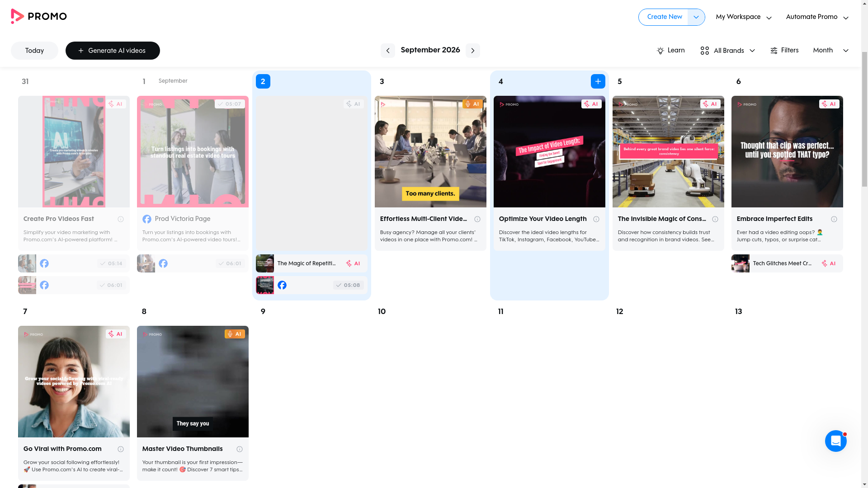Click AI mic badge on Master Video Thumbnails card
Image resolution: width=868 pixels, height=488 pixels.
coord(234,334)
